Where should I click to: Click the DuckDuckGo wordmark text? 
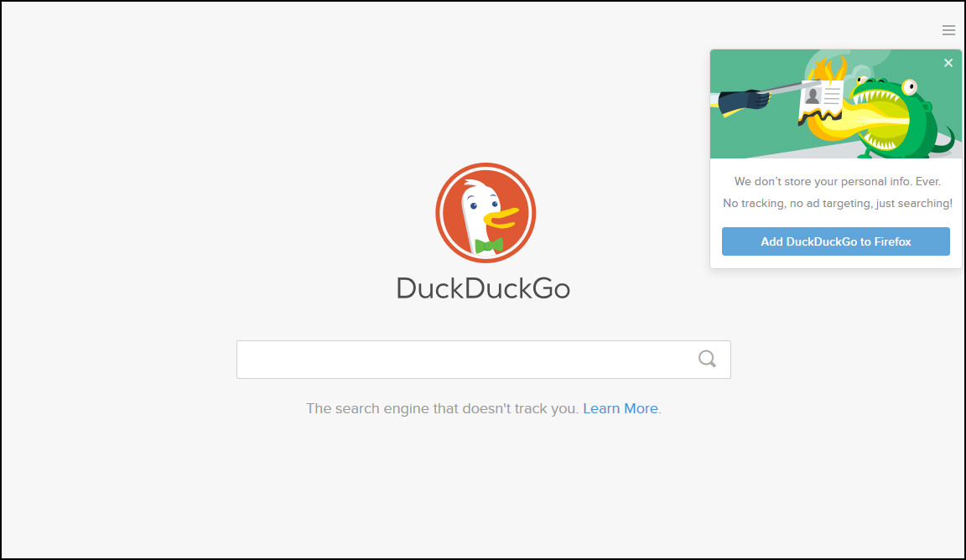tap(483, 288)
